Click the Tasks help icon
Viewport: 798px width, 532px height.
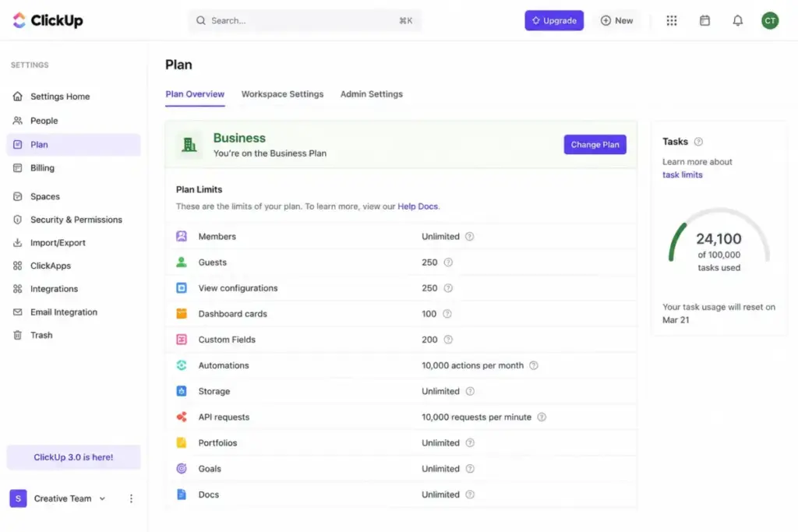(698, 142)
